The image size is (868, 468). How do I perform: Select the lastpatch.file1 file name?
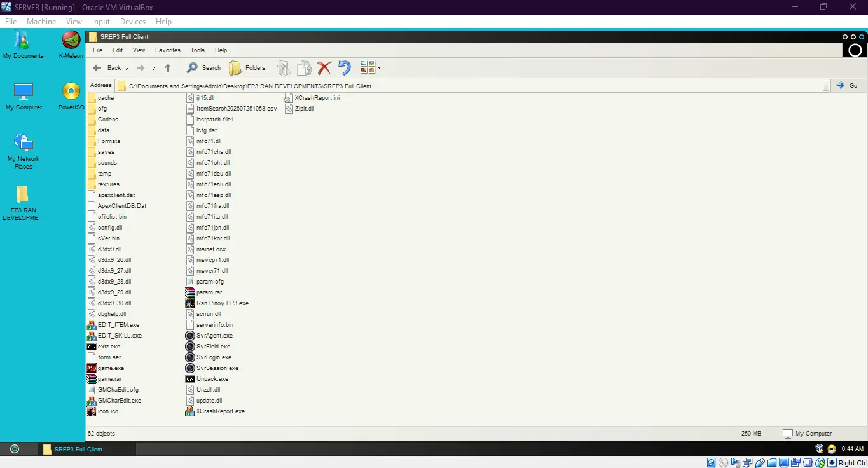coord(215,120)
